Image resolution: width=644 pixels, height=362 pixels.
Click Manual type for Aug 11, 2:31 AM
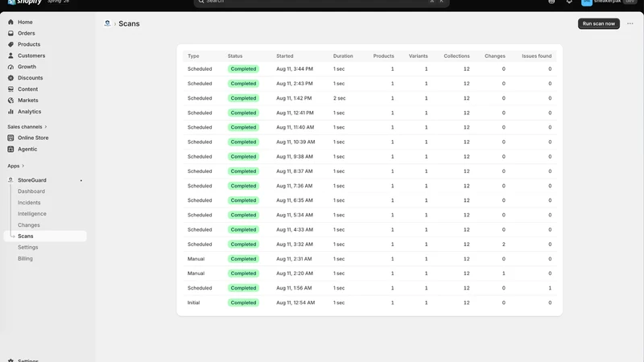(x=196, y=259)
